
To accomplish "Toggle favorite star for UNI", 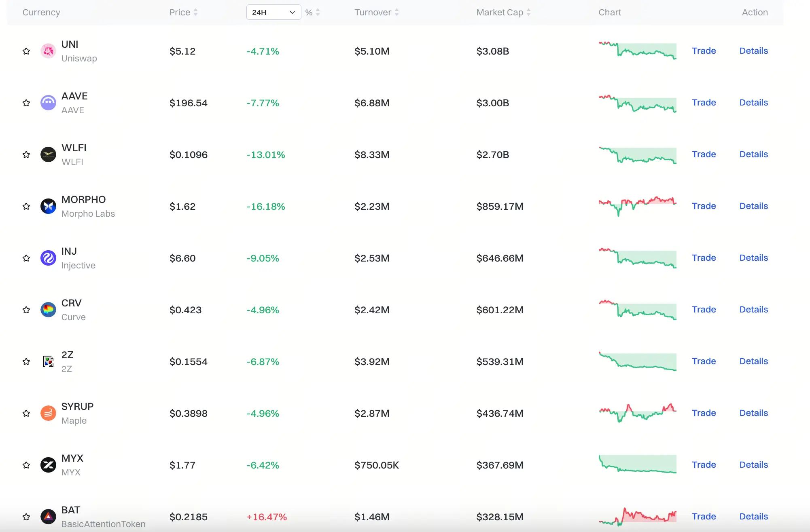I will pyautogui.click(x=26, y=51).
